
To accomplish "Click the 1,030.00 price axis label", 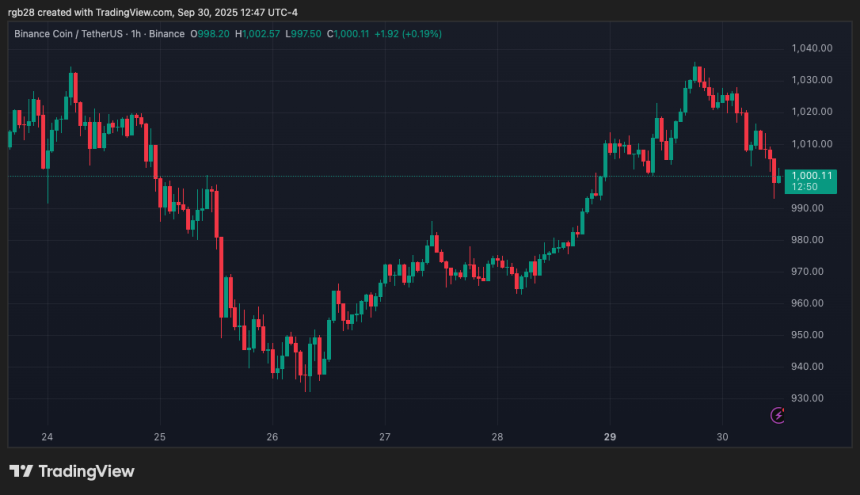I will 811,80.
